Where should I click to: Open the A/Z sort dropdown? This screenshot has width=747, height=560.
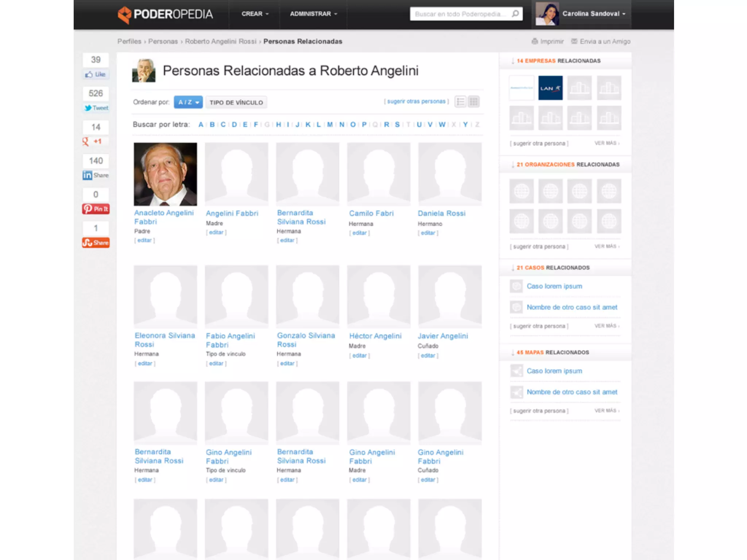188,102
